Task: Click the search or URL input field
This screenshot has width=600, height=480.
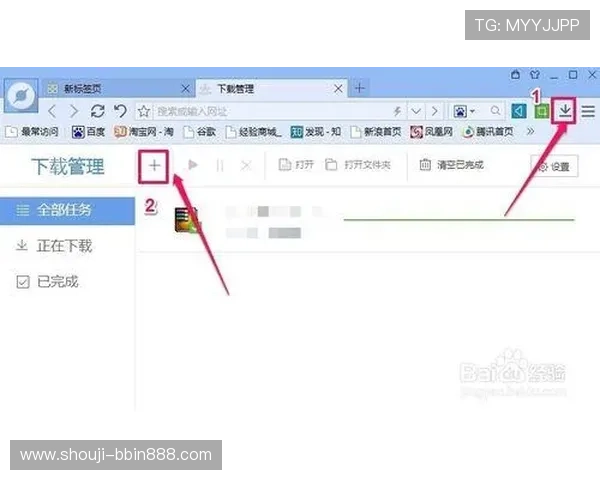Action: [272, 111]
